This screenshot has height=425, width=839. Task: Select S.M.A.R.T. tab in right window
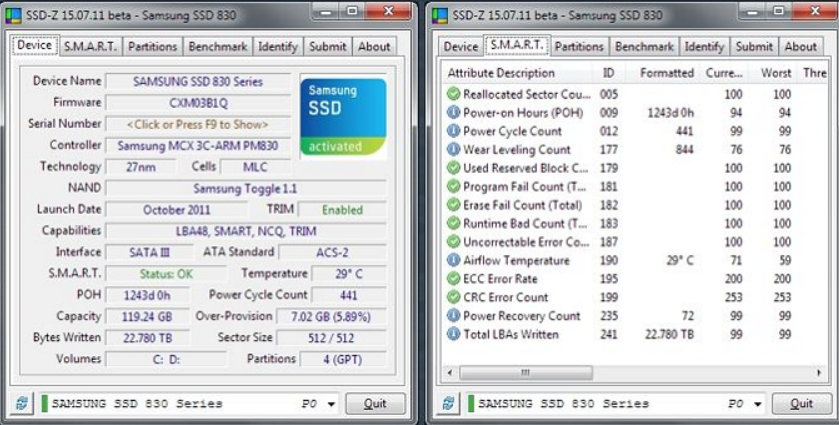point(517,45)
